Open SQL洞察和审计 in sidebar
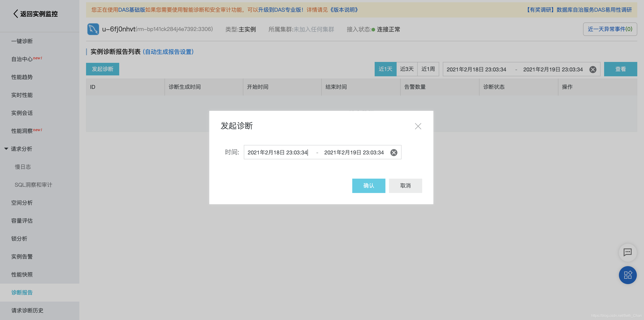Screen dimensions: 644x320 coord(33,185)
